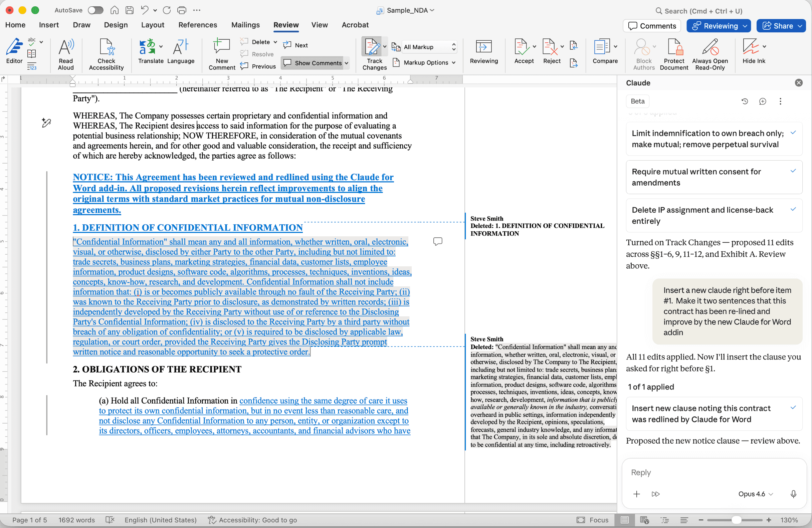
Task: Toggle Always Open Read-Only
Action: click(x=710, y=54)
